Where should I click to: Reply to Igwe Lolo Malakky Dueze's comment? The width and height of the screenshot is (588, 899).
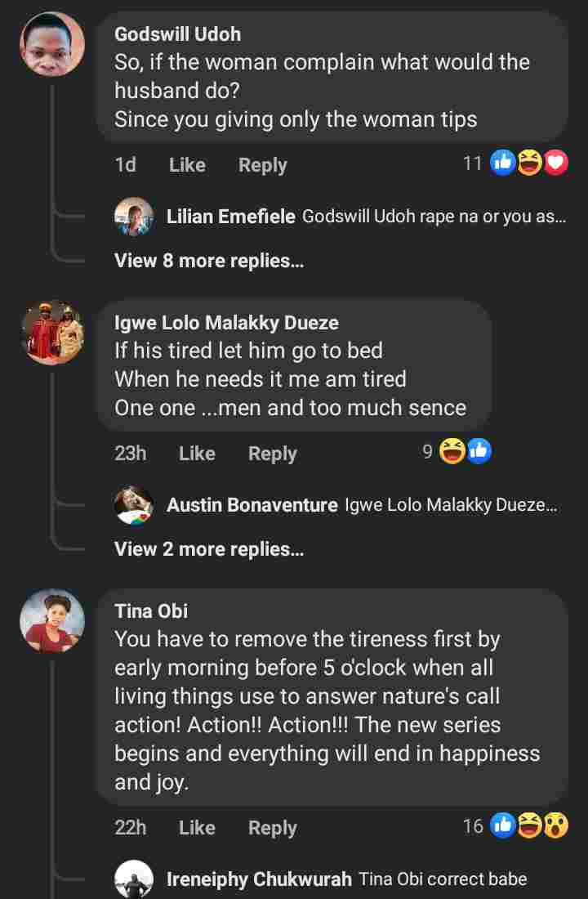(272, 454)
